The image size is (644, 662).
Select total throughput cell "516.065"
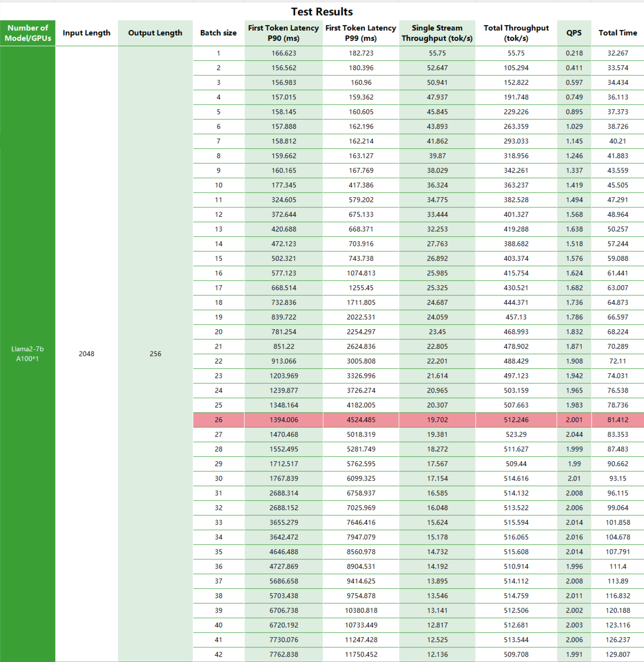[516, 537]
